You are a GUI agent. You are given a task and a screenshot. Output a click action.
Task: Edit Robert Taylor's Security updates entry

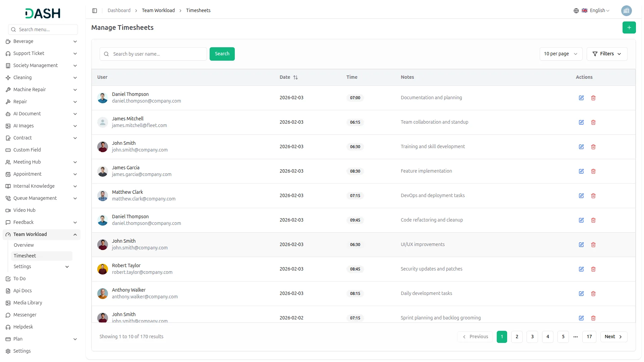click(x=581, y=269)
